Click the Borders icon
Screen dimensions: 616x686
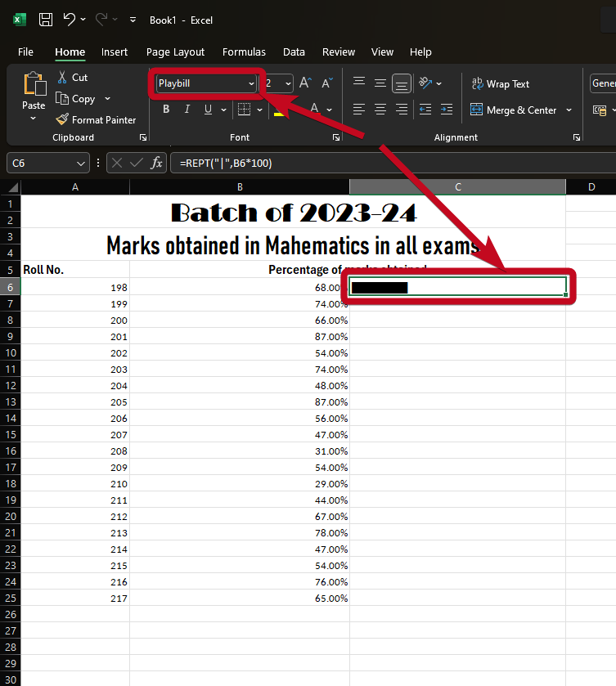(244, 109)
